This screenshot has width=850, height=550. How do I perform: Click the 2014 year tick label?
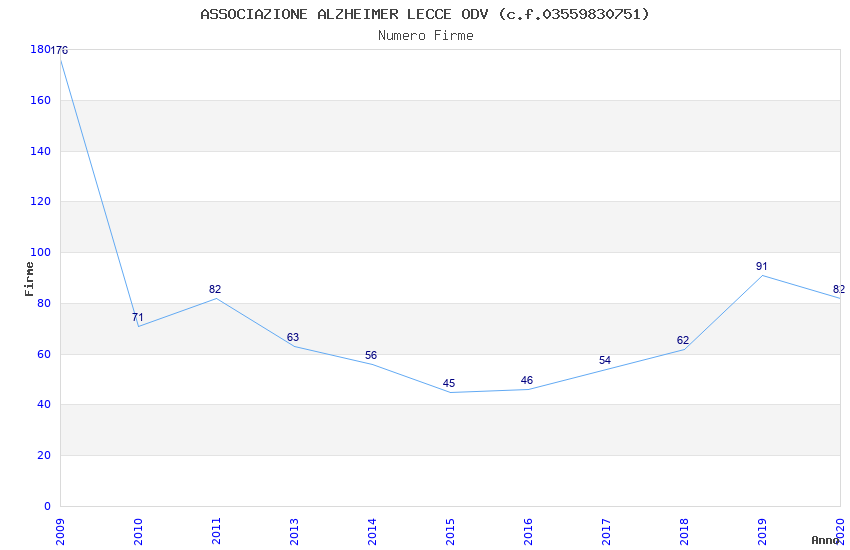pyautogui.click(x=372, y=532)
